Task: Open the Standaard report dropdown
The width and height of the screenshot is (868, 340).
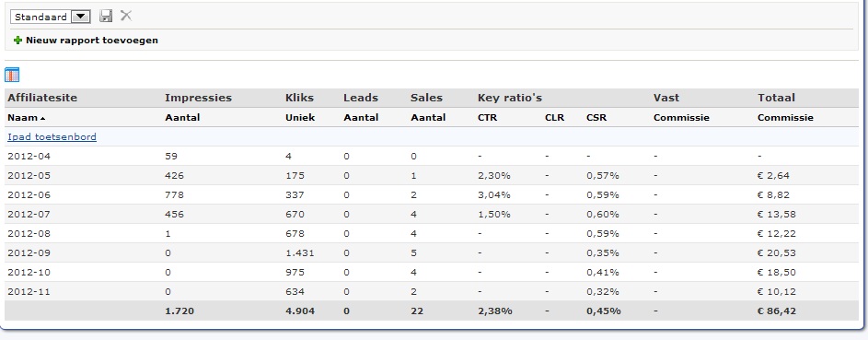Action: coord(51,17)
